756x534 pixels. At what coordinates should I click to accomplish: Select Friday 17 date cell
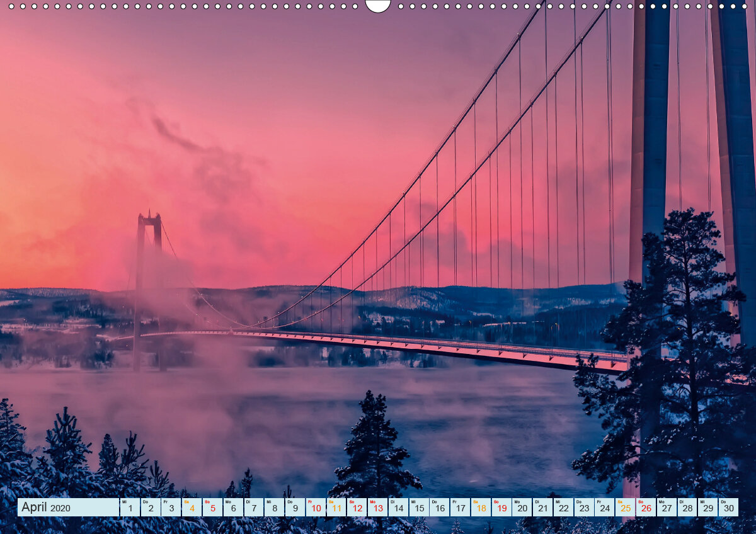(x=460, y=508)
